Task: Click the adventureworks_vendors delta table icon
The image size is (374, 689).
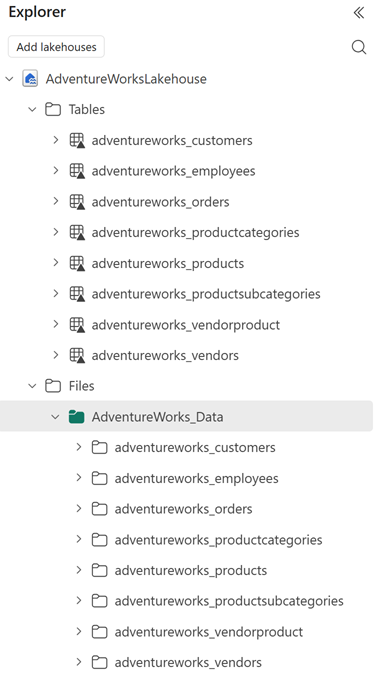Action: (x=77, y=355)
